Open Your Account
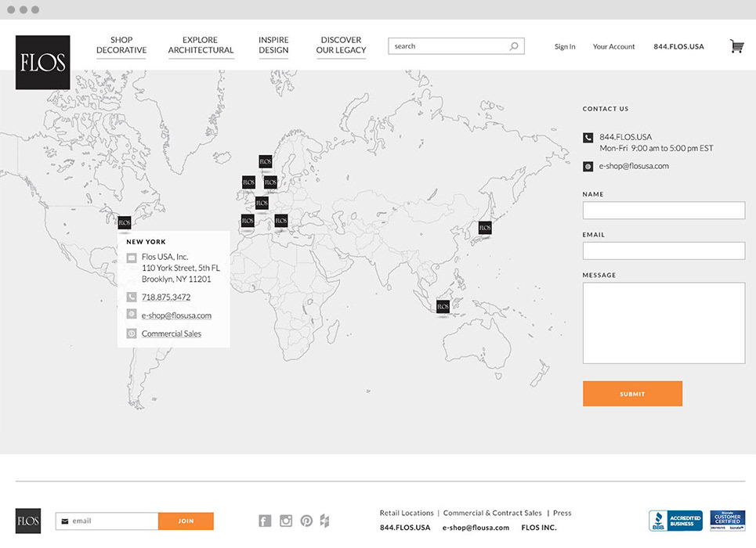 pos(613,47)
